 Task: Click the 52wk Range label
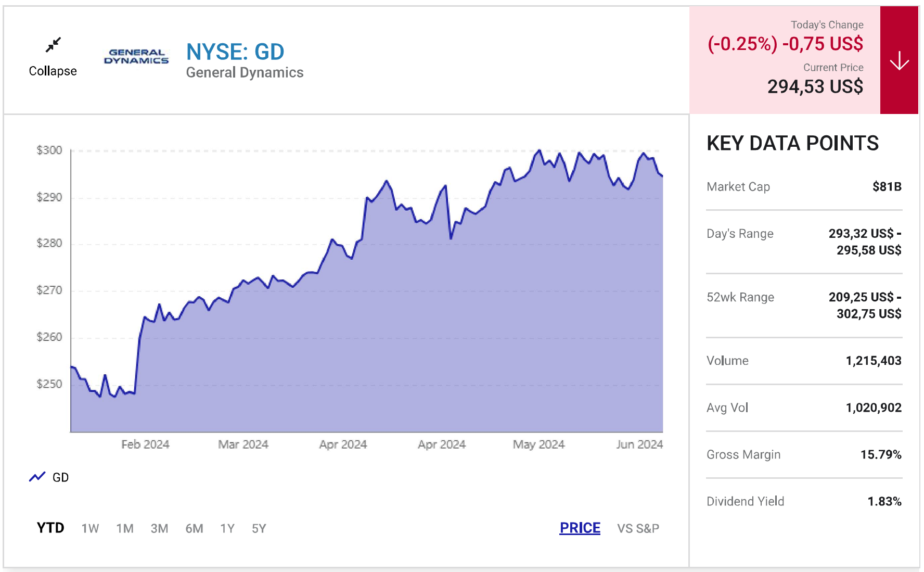740,297
